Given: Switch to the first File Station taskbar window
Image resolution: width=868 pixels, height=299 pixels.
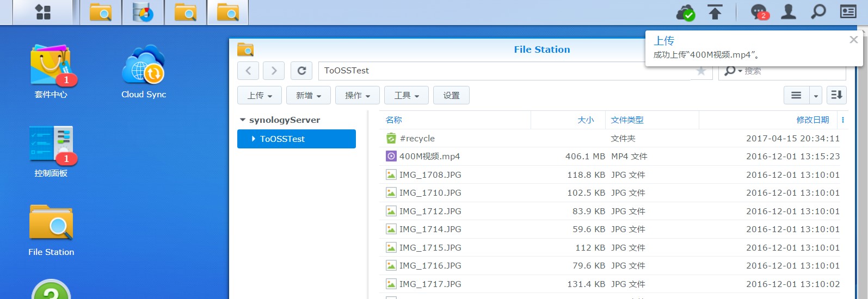Looking at the screenshot, I should 101,12.
